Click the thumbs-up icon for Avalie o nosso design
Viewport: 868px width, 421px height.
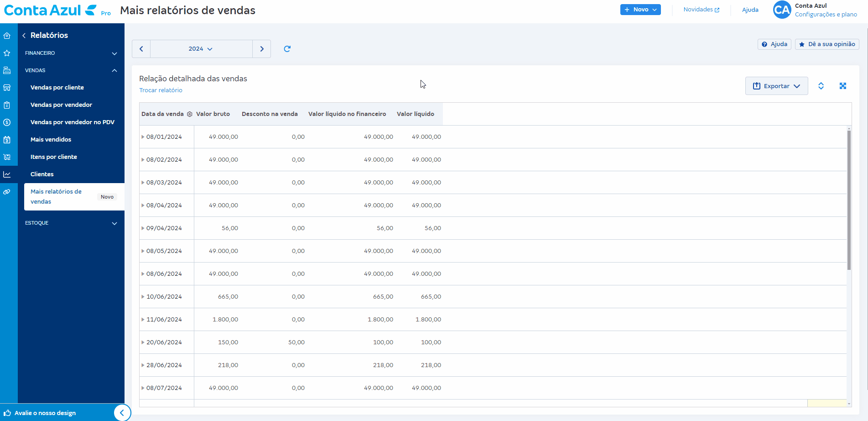pyautogui.click(x=7, y=413)
